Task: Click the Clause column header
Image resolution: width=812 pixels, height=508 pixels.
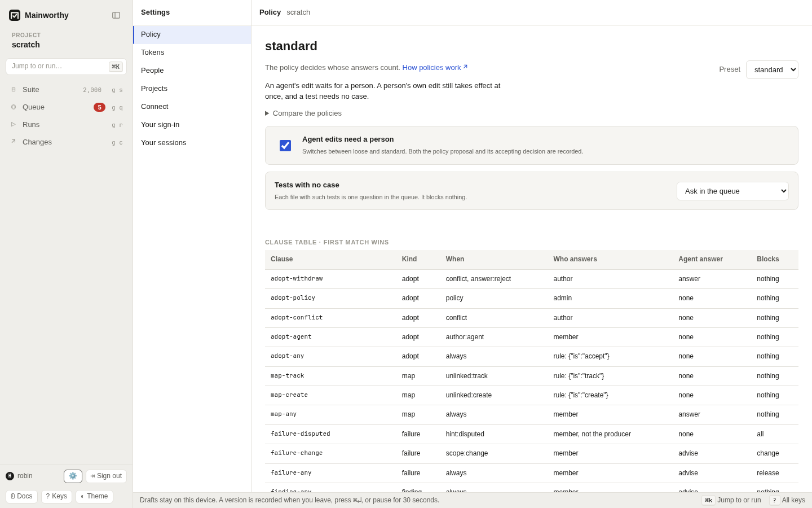Action: pyautogui.click(x=330, y=260)
